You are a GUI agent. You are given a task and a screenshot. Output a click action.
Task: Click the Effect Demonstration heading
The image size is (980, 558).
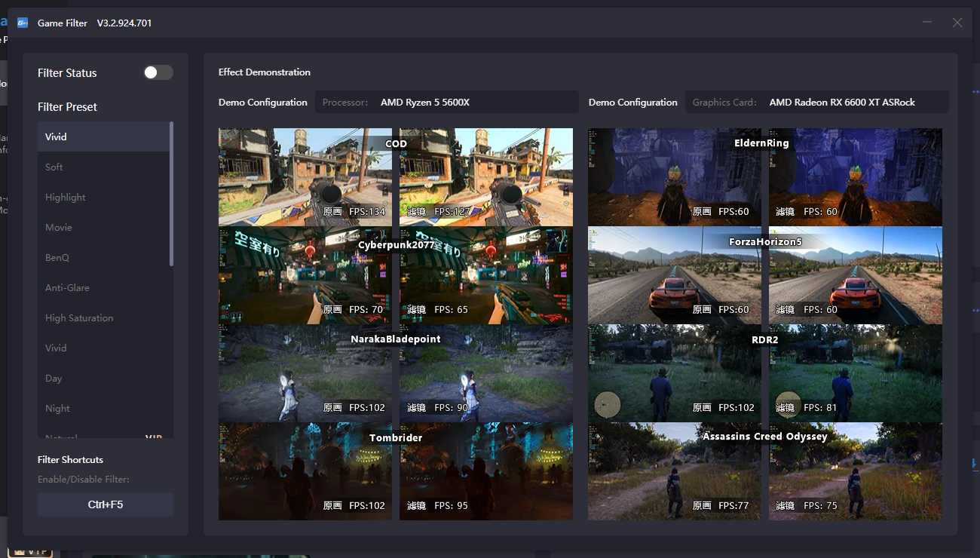(265, 72)
